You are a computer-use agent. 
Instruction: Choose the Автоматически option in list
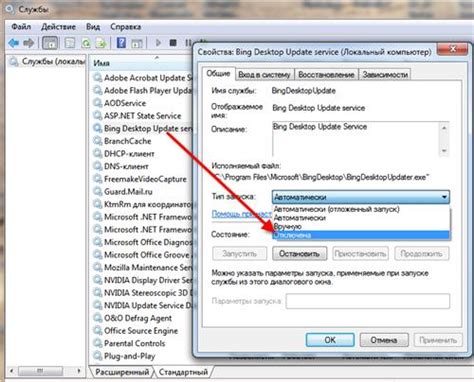click(361, 218)
